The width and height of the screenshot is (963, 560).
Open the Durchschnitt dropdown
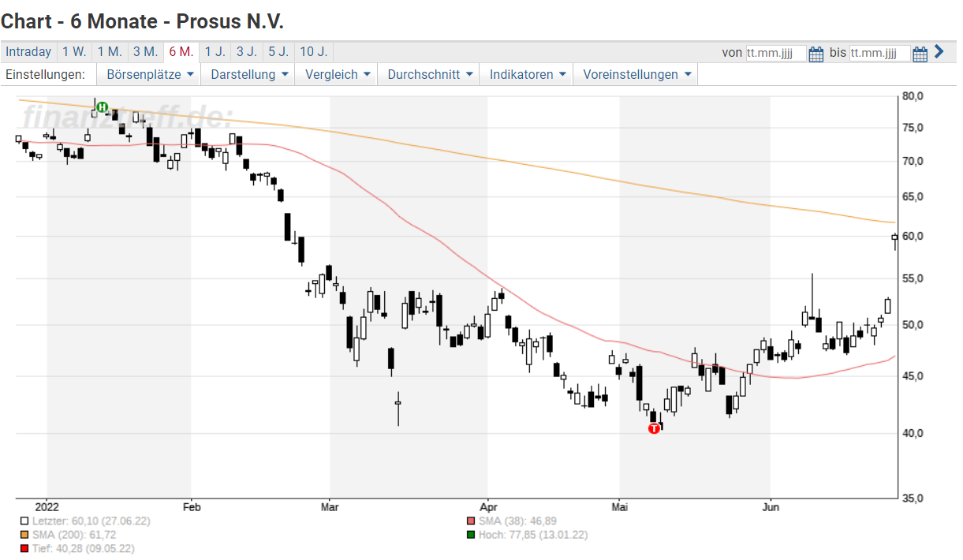tap(429, 75)
